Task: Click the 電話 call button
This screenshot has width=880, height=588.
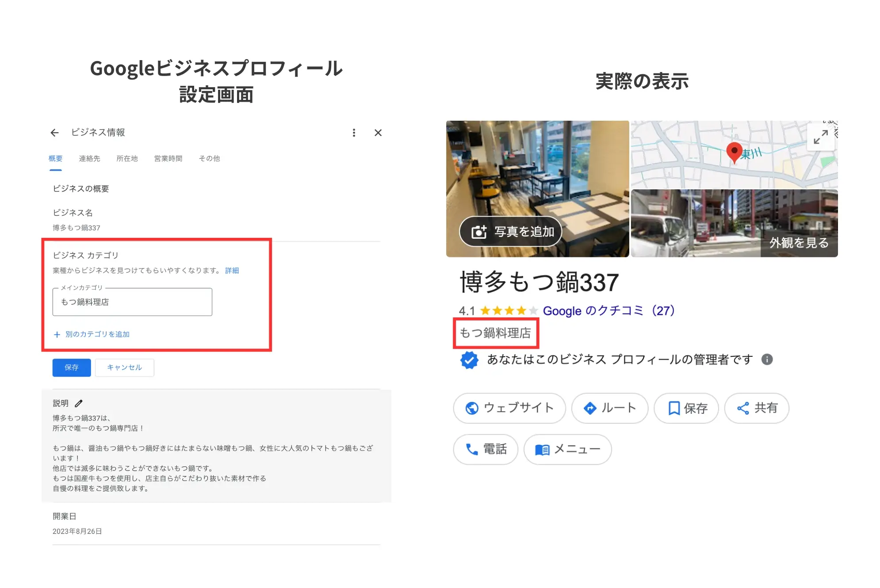Action: 486,450
